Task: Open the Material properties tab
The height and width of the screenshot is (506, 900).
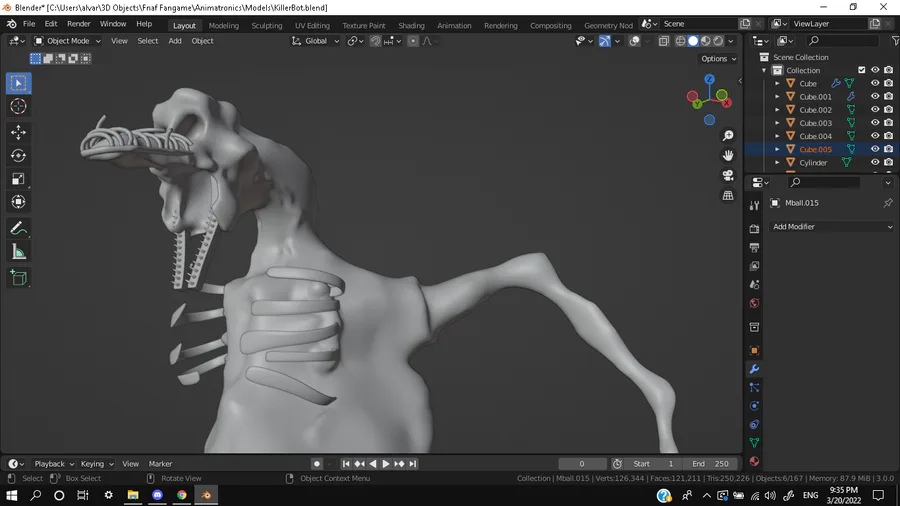Action: coord(754,461)
